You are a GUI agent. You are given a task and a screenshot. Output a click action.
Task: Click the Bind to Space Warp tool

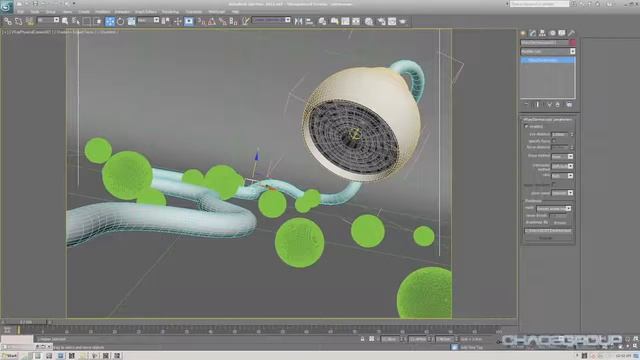29,21
